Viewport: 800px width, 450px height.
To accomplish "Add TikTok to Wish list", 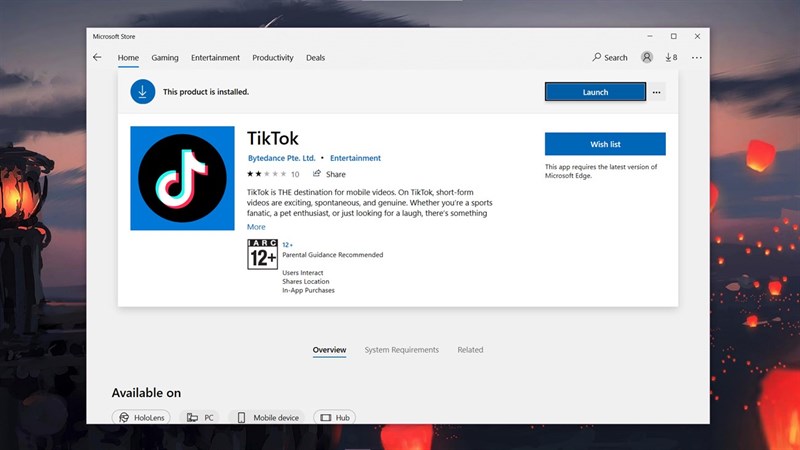I will (605, 144).
